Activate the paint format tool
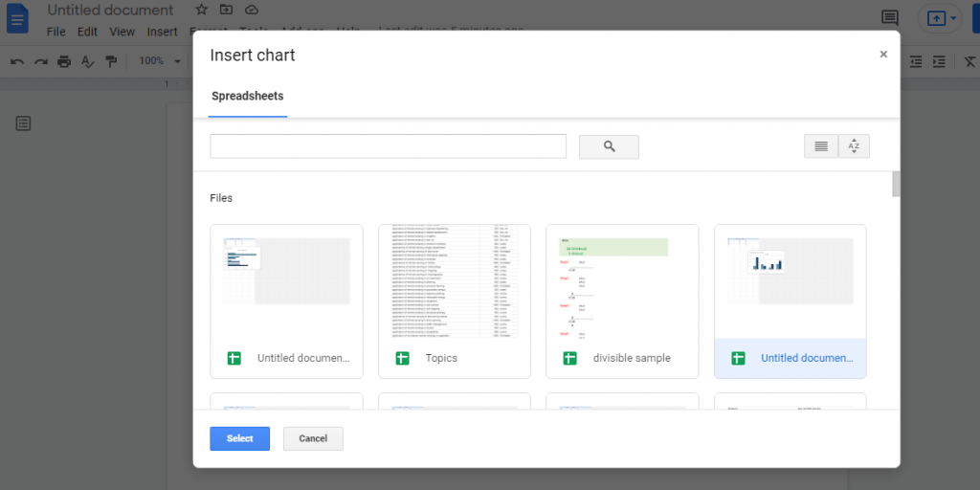This screenshot has height=490, width=980. pos(111,61)
